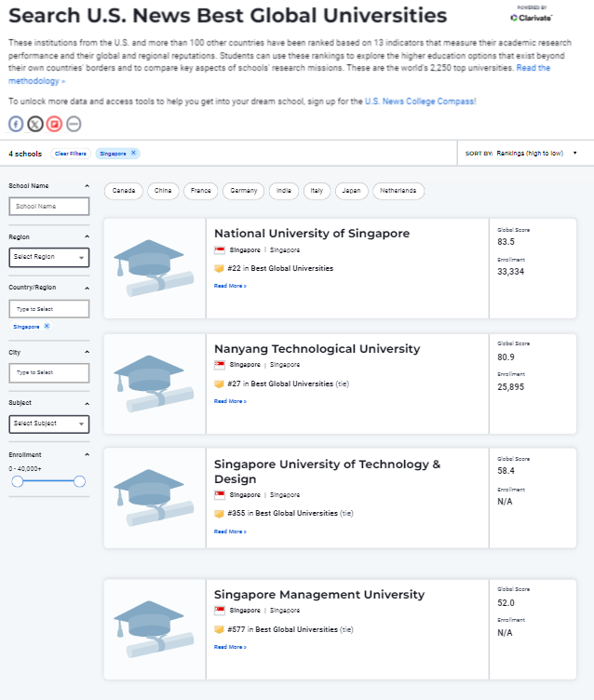
Task: Share the page on Facebook
Action: pyautogui.click(x=16, y=124)
